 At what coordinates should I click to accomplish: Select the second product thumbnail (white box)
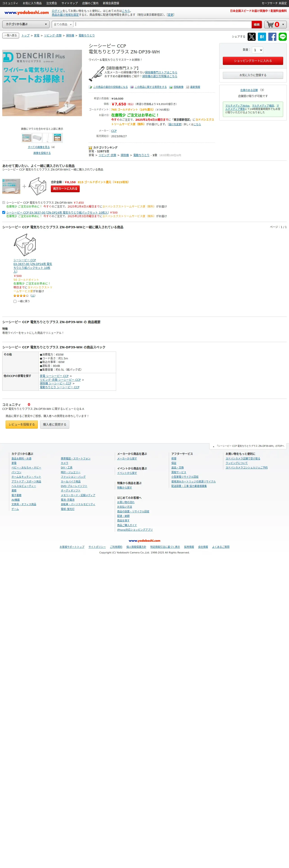[x=37, y=137]
